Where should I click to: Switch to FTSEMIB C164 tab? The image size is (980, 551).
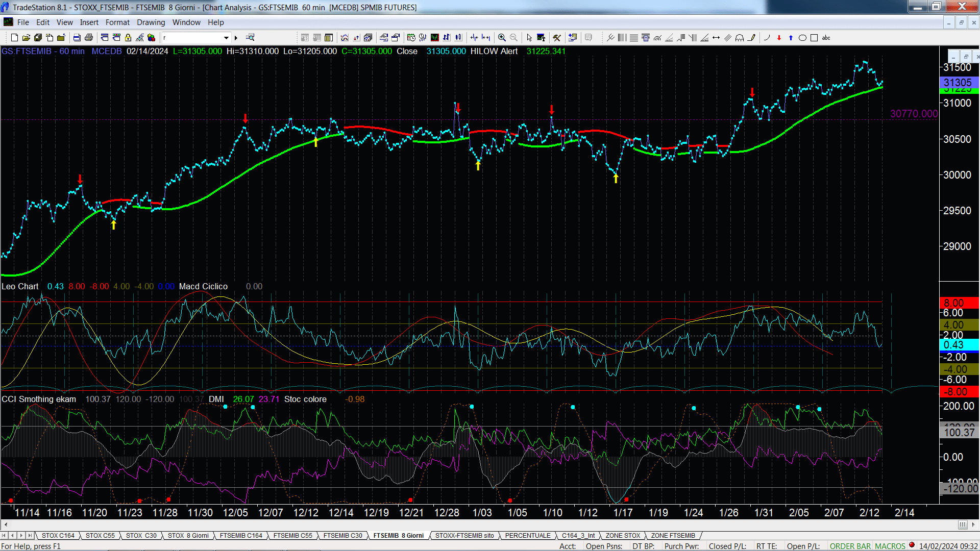pos(241,536)
